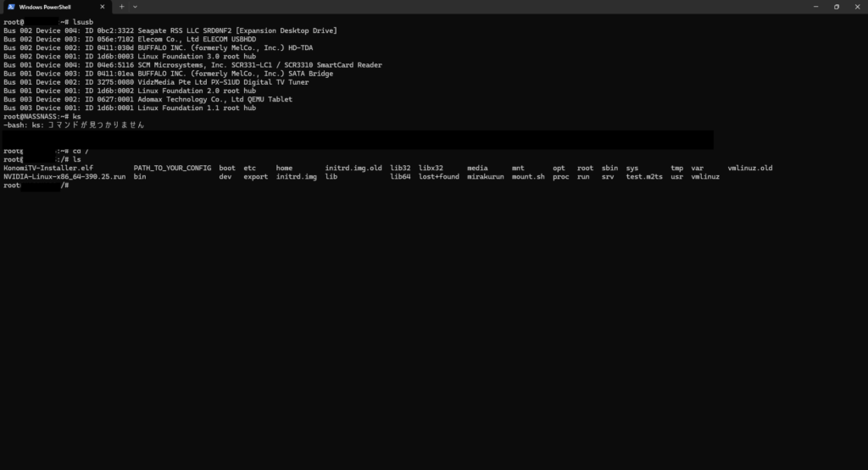Click the lsusb command text
This screenshot has width=868, height=470.
(x=83, y=22)
